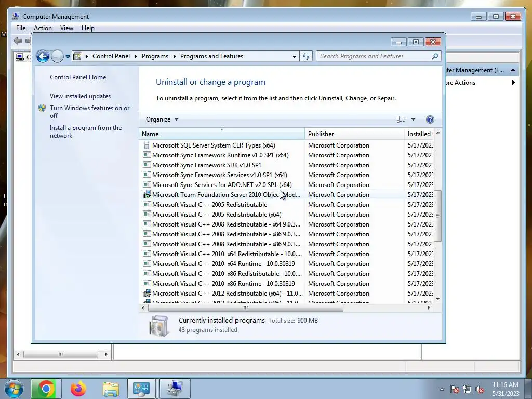
Task: Sort by the Installed On column header
Action: (x=419, y=134)
